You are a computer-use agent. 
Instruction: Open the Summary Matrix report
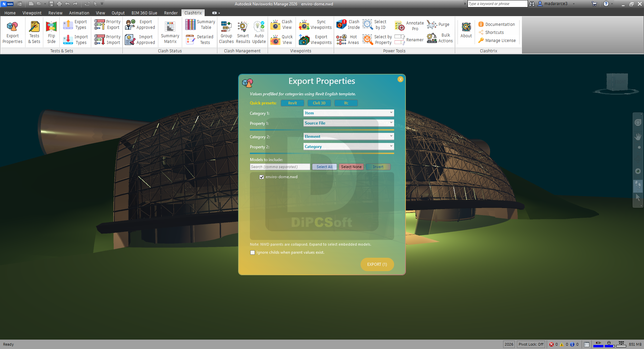[170, 32]
